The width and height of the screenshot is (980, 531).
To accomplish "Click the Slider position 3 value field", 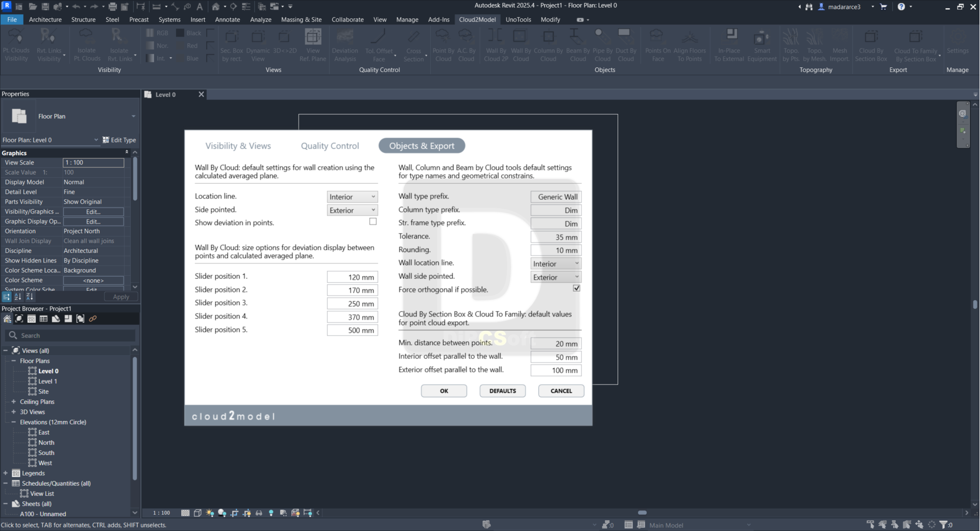I will click(352, 304).
